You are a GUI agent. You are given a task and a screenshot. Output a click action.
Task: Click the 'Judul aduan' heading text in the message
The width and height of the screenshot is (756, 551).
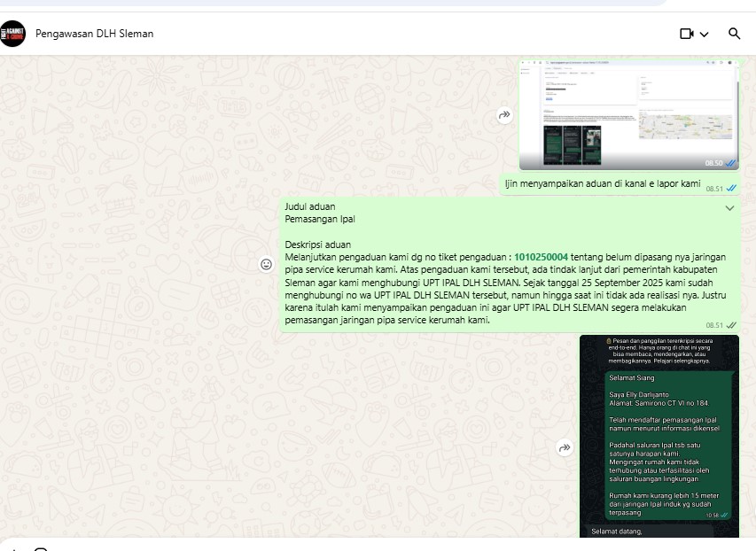310,206
